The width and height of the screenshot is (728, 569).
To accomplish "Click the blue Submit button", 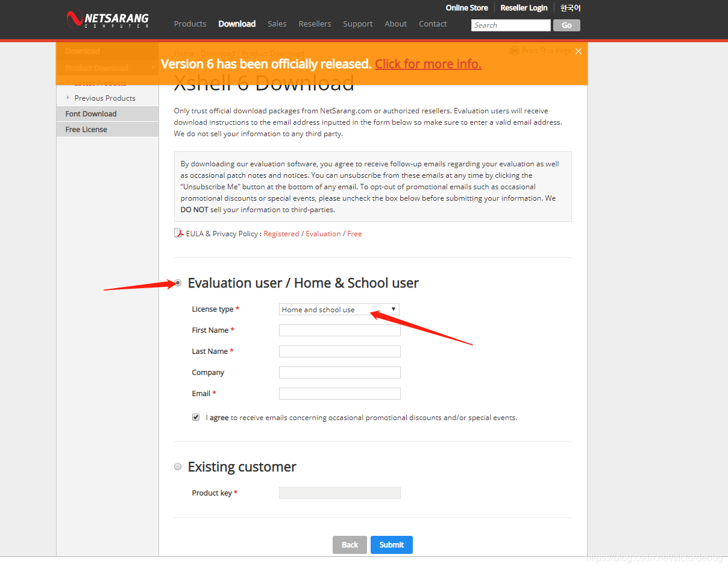I will coord(392,545).
